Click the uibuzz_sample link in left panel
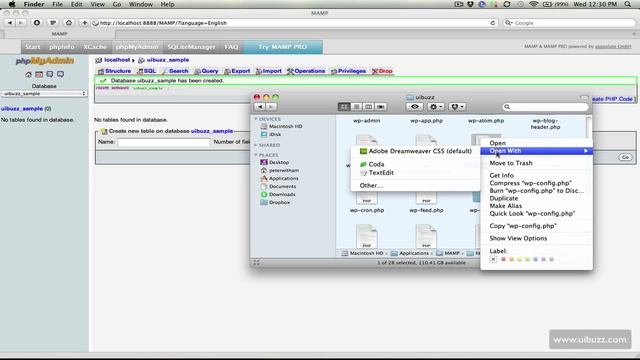This screenshot has height=360, width=640. point(22,109)
